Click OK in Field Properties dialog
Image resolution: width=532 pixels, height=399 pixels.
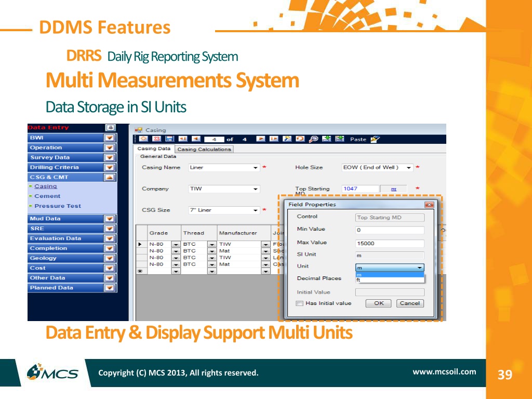(x=378, y=303)
